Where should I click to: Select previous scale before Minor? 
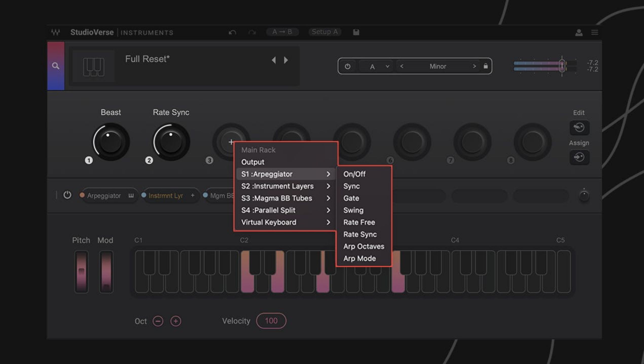pyautogui.click(x=402, y=66)
